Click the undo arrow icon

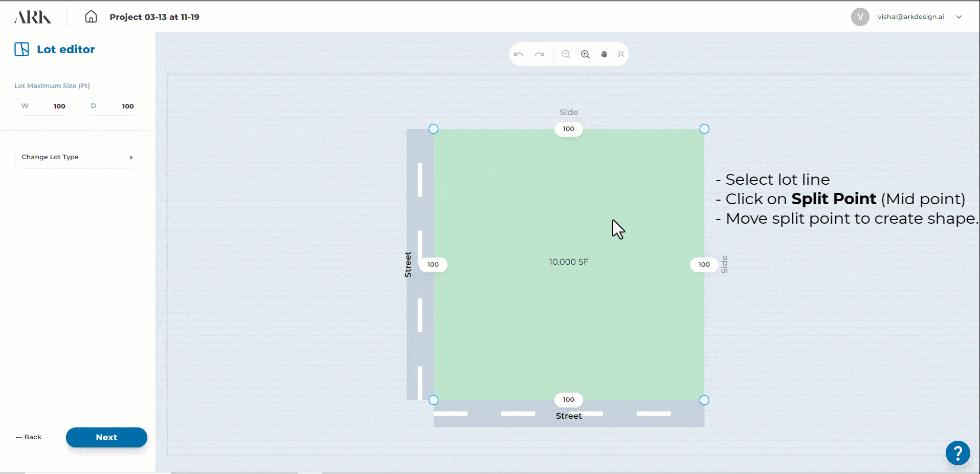pos(519,54)
